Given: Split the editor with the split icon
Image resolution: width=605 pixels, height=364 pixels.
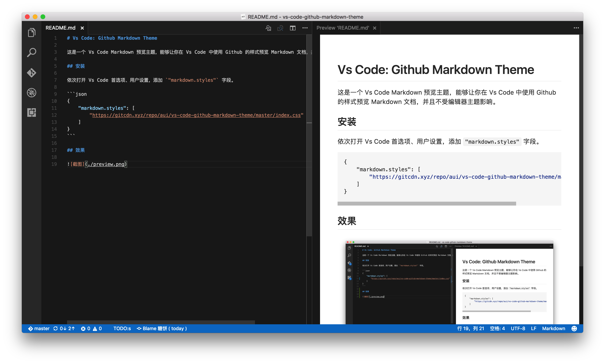Looking at the screenshot, I should point(293,28).
